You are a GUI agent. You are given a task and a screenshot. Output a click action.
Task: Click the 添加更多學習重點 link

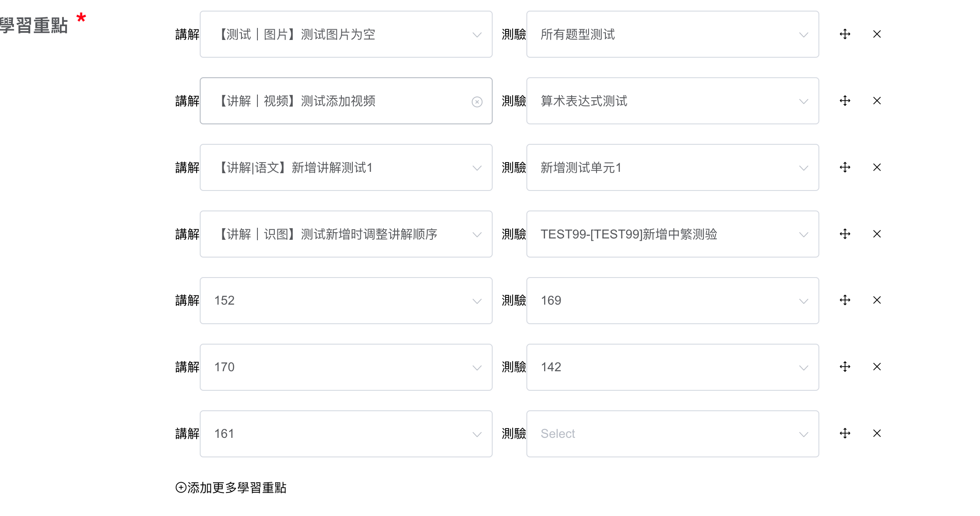[237, 488]
